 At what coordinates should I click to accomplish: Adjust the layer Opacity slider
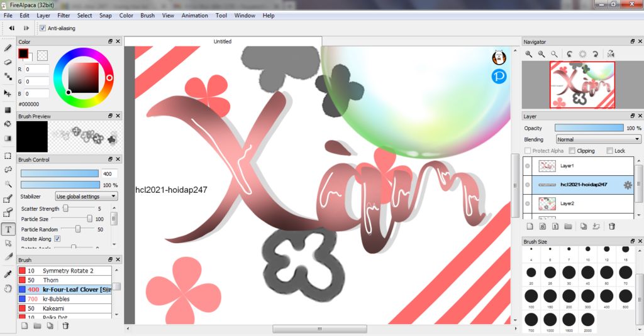(589, 128)
